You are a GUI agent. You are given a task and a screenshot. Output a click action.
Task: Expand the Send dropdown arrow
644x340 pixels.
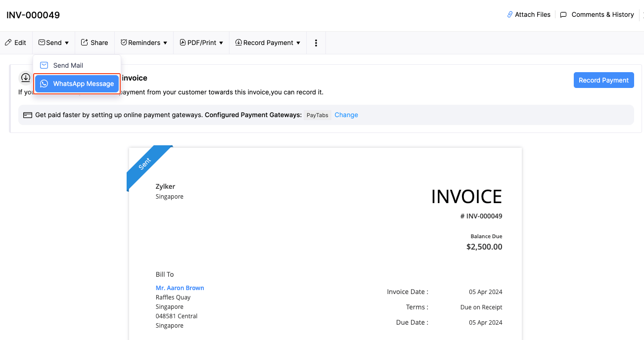tap(67, 43)
